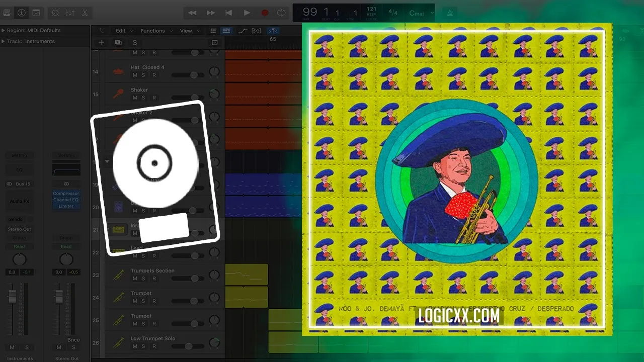Image resolution: width=644 pixels, height=362 pixels.
Task: Click the Shaker track icon
Action: [x=118, y=94]
